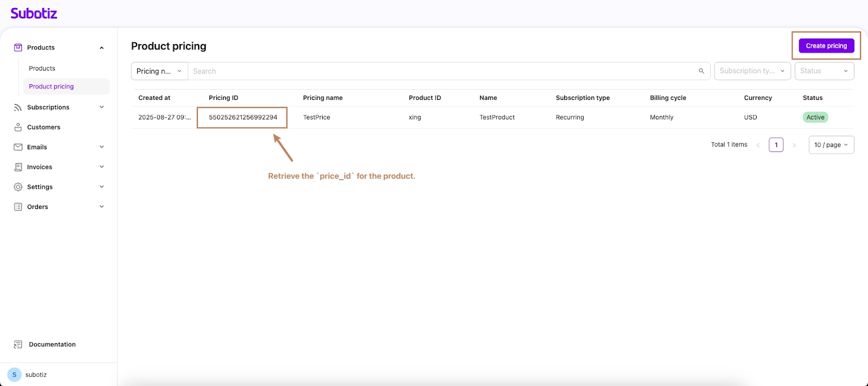
Task: Click the Orders list icon
Action: (x=18, y=207)
